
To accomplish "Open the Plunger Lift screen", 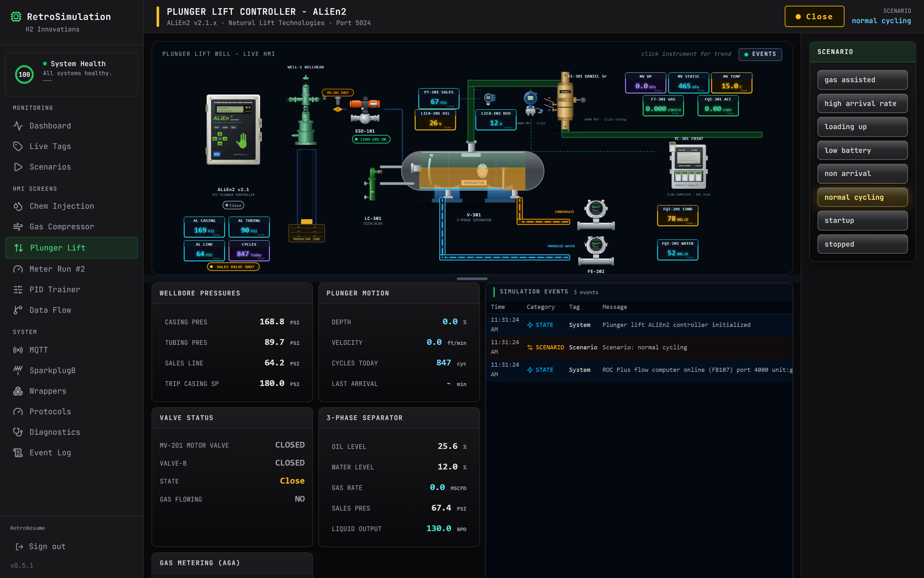I will click(72, 248).
